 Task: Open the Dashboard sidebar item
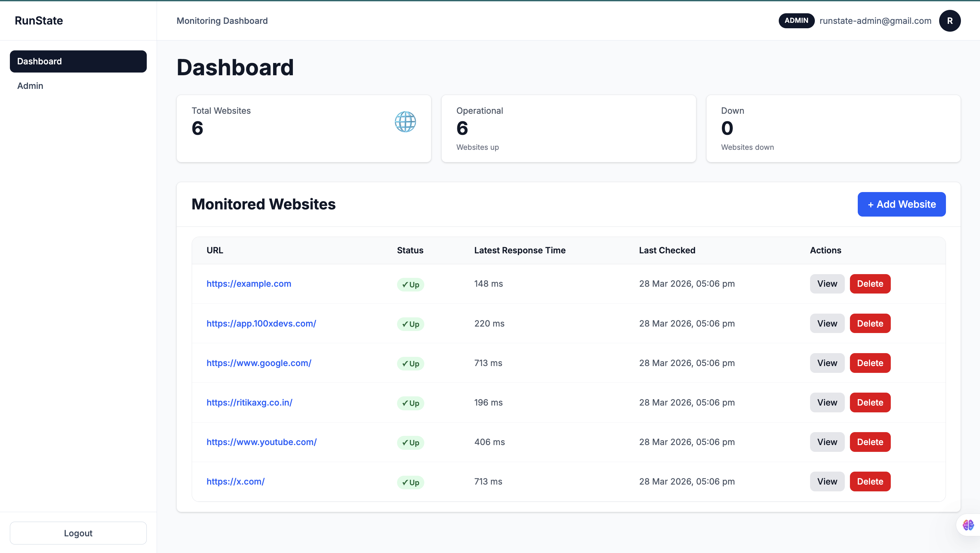point(78,61)
